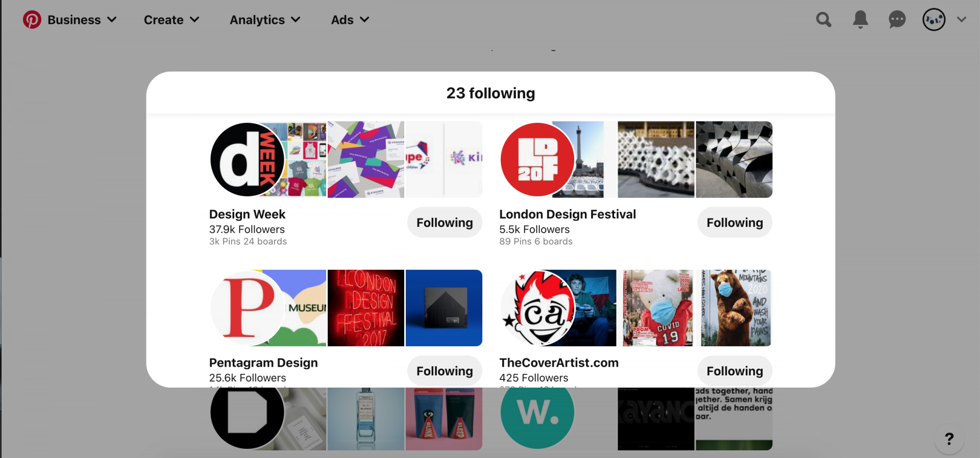Open Pentagram Design red P avatar
Viewport: 980px width, 458px height.
click(248, 308)
